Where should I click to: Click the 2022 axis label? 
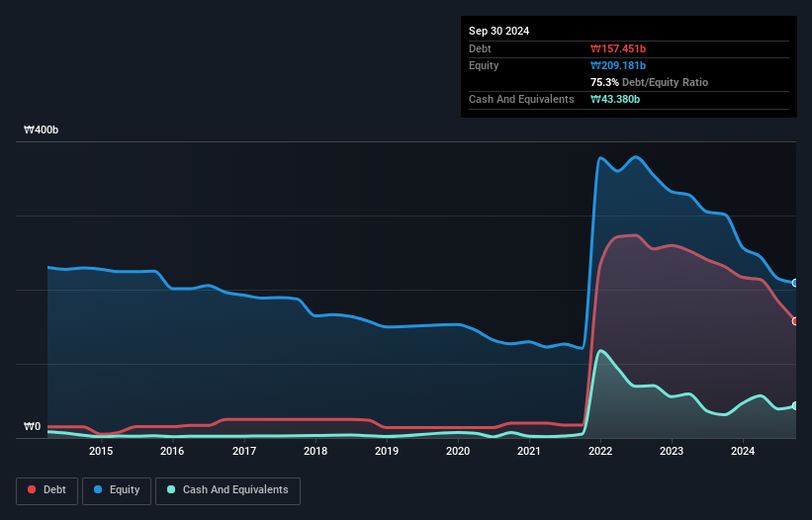[x=600, y=451]
